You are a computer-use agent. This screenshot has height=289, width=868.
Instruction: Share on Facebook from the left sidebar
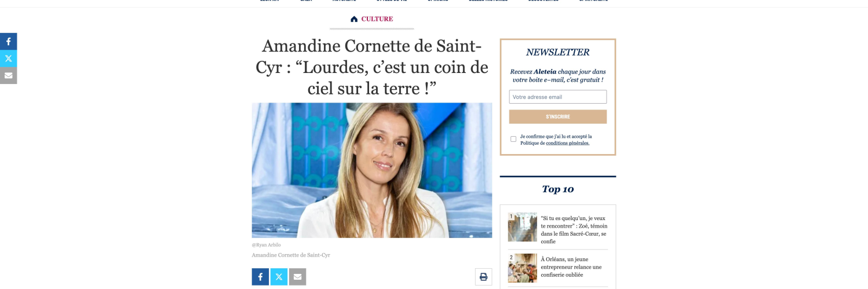[x=8, y=42]
